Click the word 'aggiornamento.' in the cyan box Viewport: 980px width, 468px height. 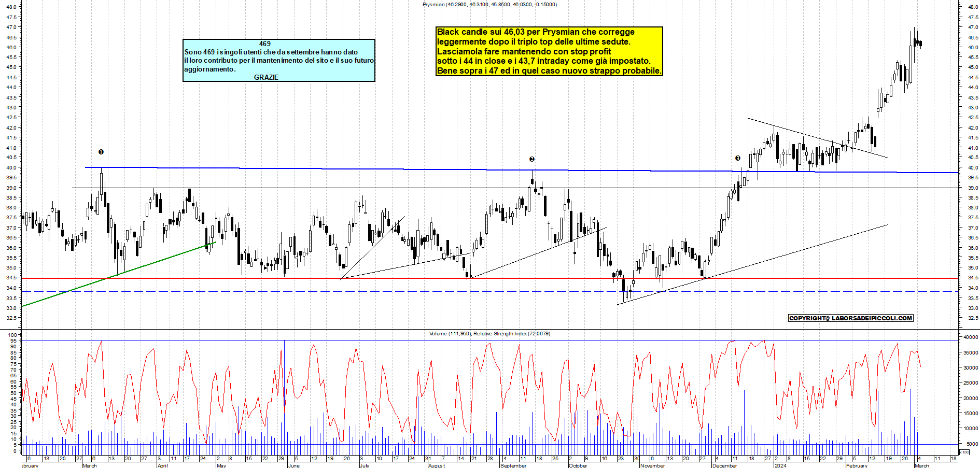coord(209,69)
